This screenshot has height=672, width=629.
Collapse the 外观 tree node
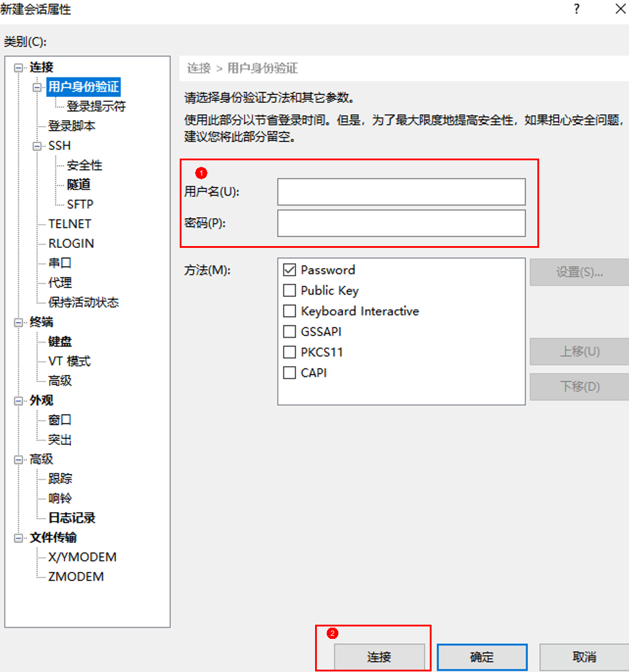[x=18, y=401]
